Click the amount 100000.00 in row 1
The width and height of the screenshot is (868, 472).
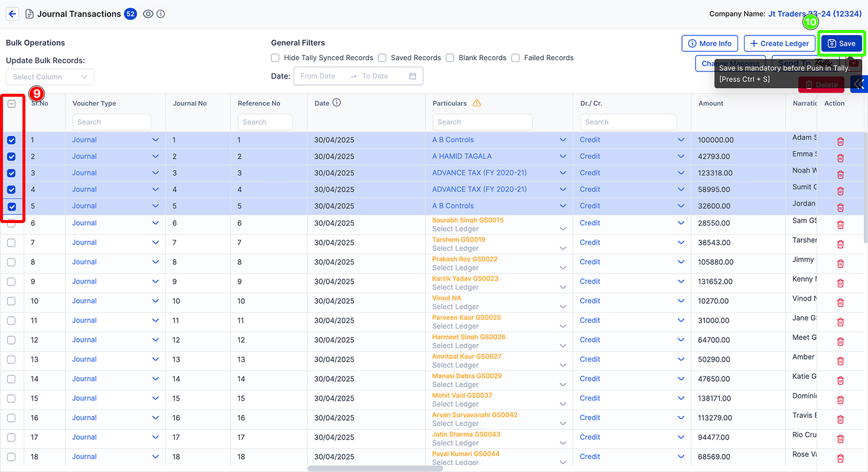pos(716,140)
